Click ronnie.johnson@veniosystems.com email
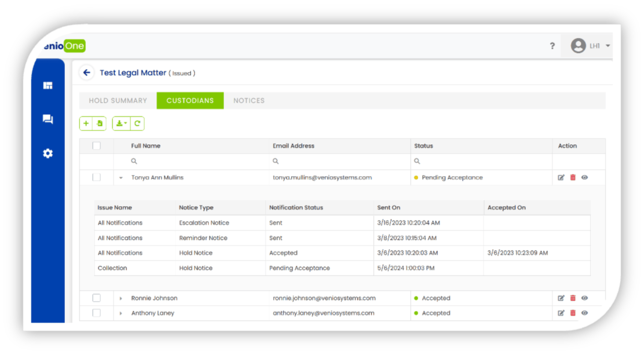Screen dimensions: 644x354 click(324, 298)
